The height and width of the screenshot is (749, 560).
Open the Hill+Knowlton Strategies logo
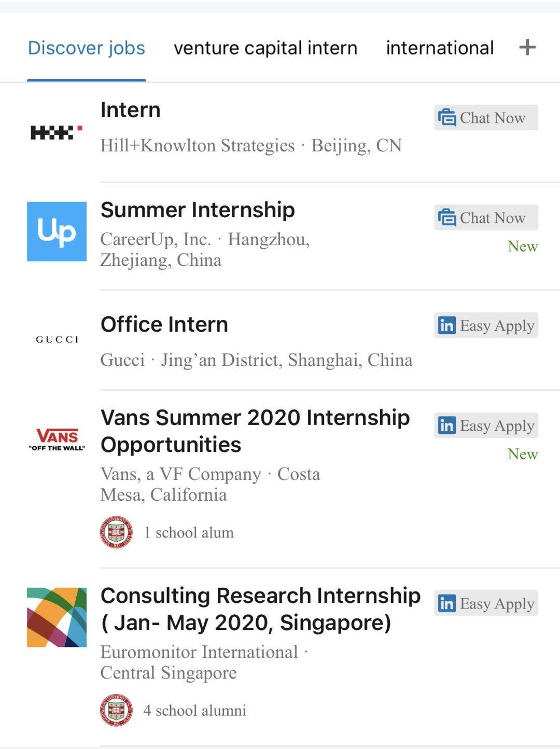[x=57, y=133]
